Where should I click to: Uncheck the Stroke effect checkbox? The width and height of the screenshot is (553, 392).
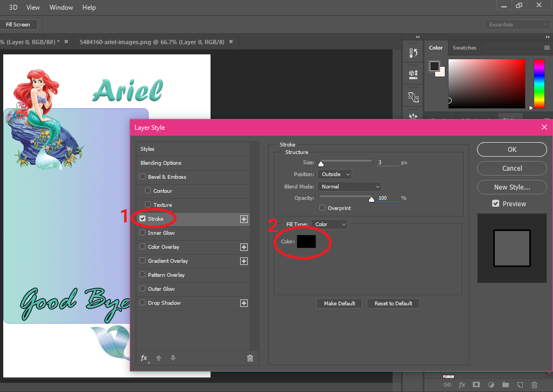[x=143, y=219]
